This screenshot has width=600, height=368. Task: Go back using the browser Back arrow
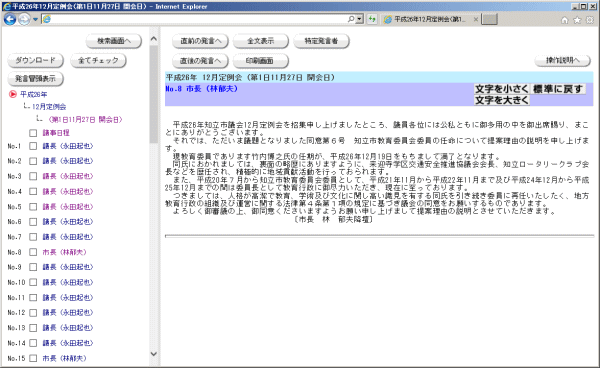[x=10, y=19]
